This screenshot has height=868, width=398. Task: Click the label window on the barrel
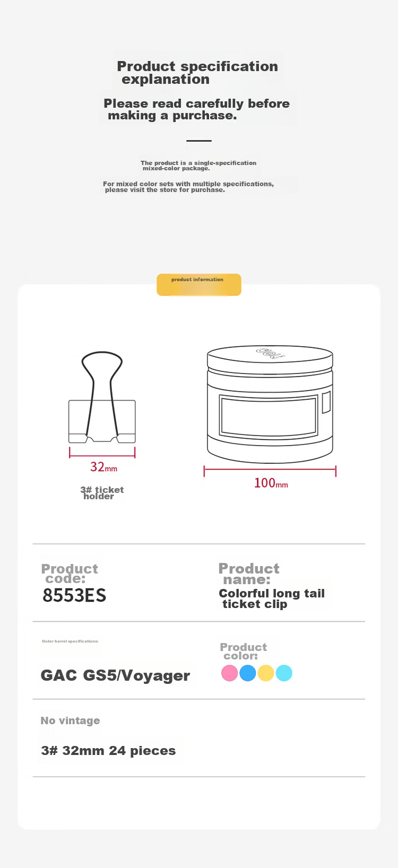[x=269, y=416]
